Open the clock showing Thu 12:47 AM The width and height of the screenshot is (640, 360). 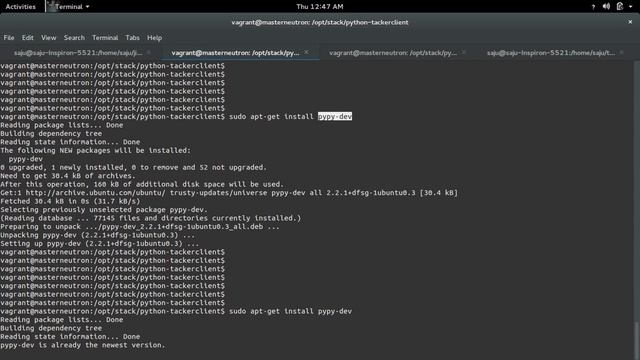320,7
